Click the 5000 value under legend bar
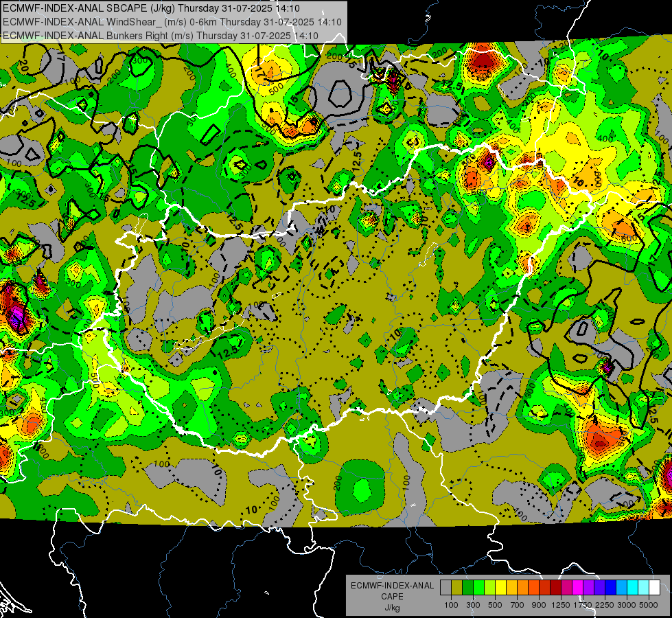672x618 pixels. tap(649, 605)
